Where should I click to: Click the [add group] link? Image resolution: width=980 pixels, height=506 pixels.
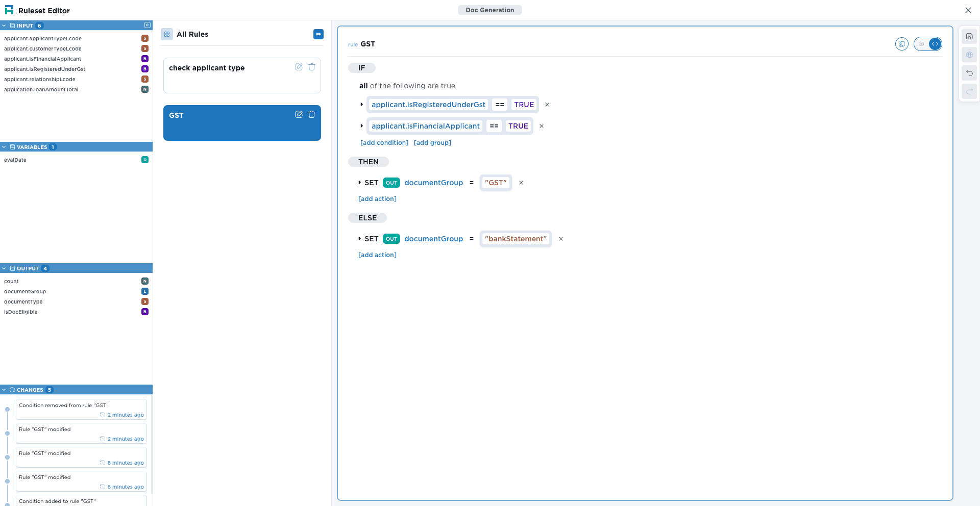(432, 143)
